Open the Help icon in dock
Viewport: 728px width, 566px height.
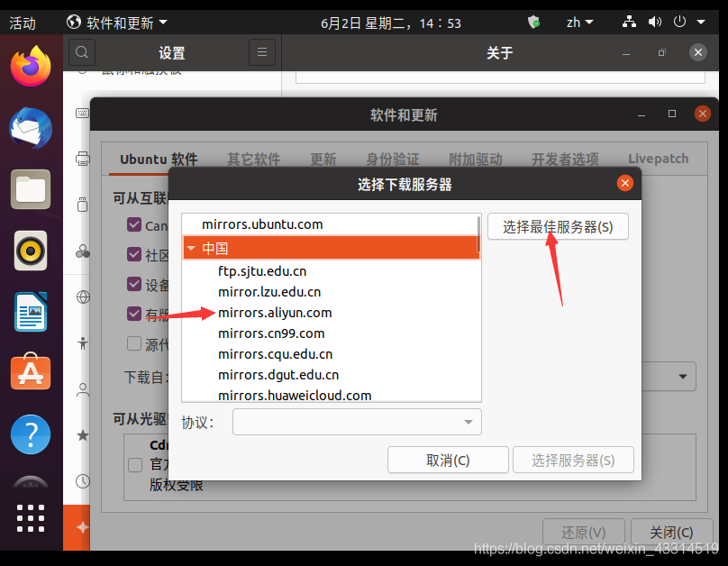[x=31, y=434]
